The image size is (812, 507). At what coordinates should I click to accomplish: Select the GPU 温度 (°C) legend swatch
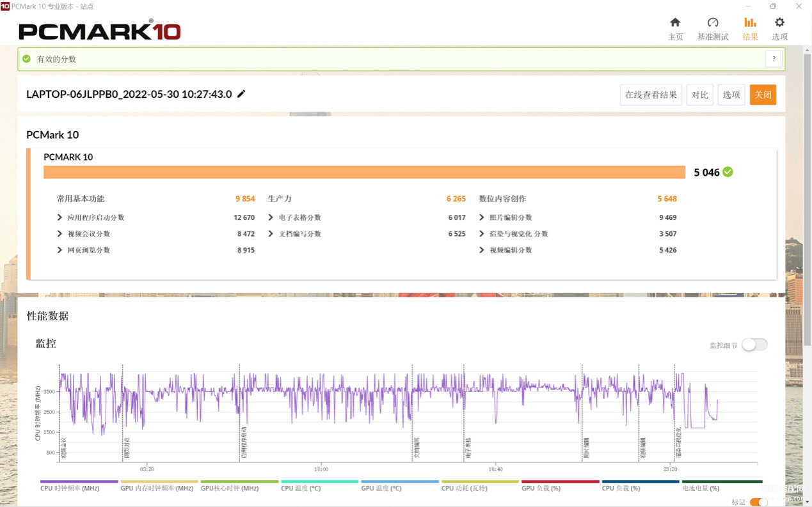click(400, 481)
